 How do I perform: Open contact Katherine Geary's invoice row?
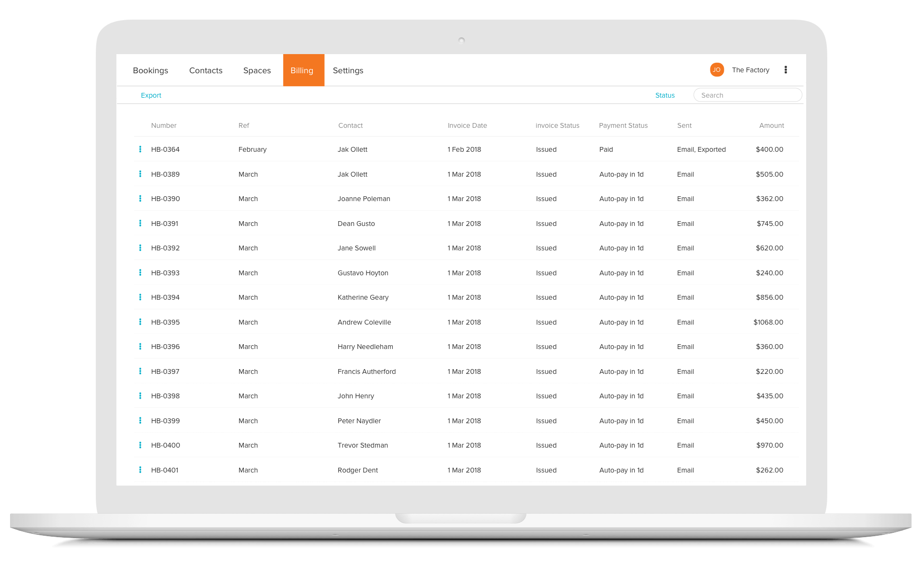click(363, 297)
